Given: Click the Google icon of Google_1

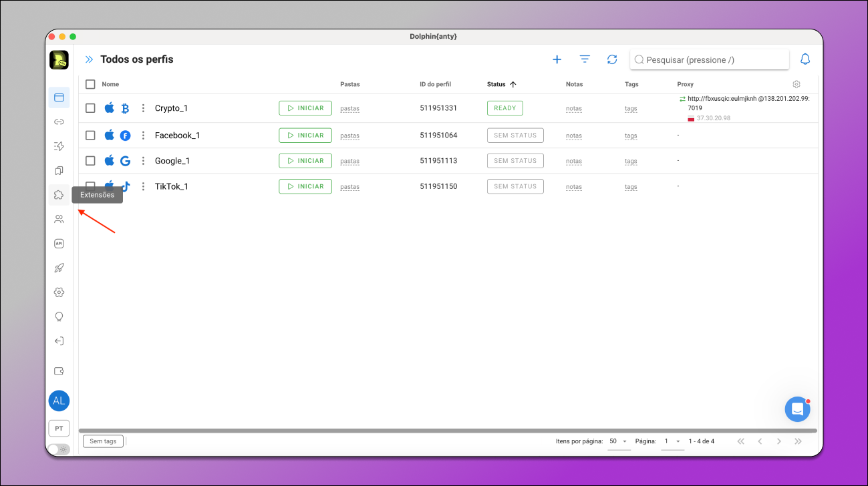Looking at the screenshot, I should [125, 161].
